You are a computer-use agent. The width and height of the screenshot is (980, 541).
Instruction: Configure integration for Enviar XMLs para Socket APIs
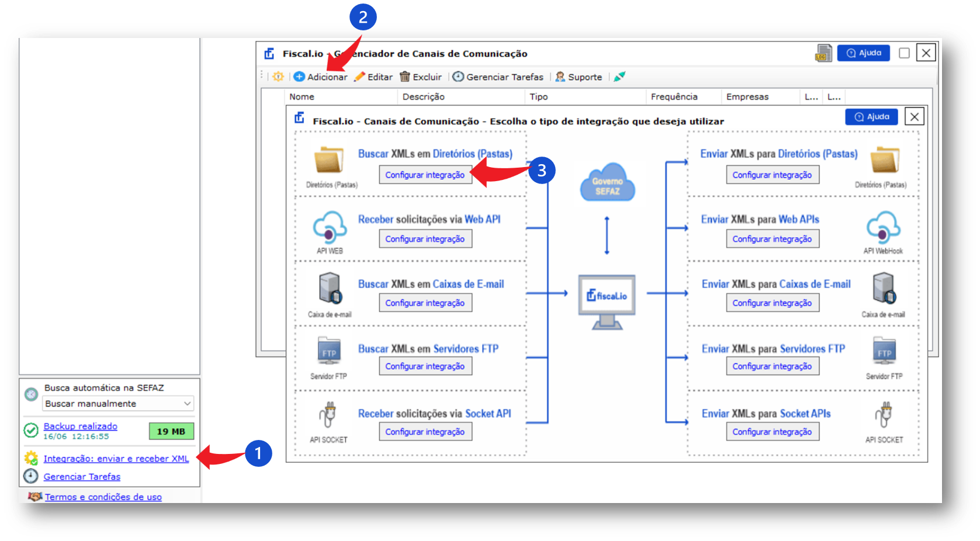pyautogui.click(x=773, y=432)
